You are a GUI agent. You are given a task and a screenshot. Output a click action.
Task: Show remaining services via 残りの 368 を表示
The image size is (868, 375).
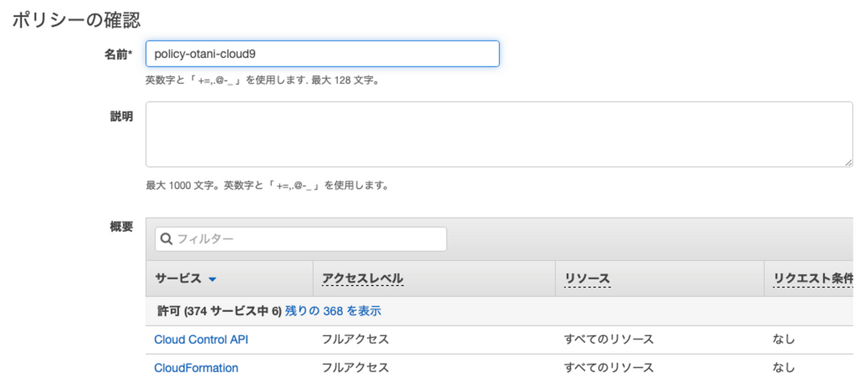[333, 311]
